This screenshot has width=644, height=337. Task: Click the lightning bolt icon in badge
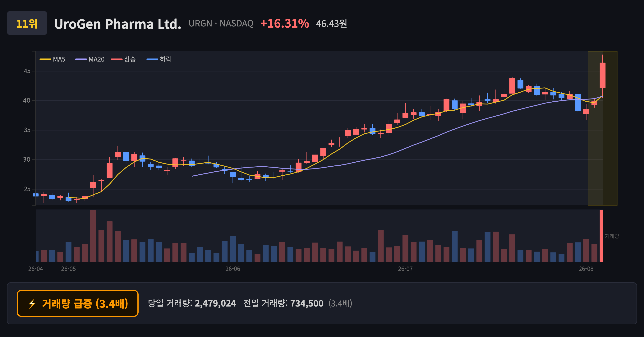[x=32, y=304]
